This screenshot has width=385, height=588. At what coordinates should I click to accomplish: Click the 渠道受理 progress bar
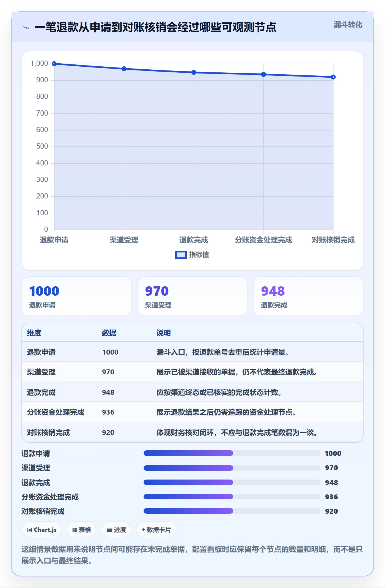point(232,468)
